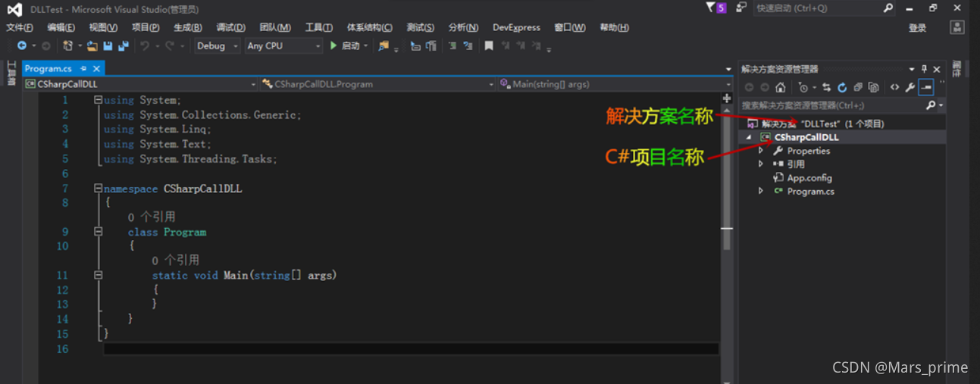Toggle auto-hide pin on Solution Explorer
Screen dimensions: 980x384
click(x=925, y=69)
